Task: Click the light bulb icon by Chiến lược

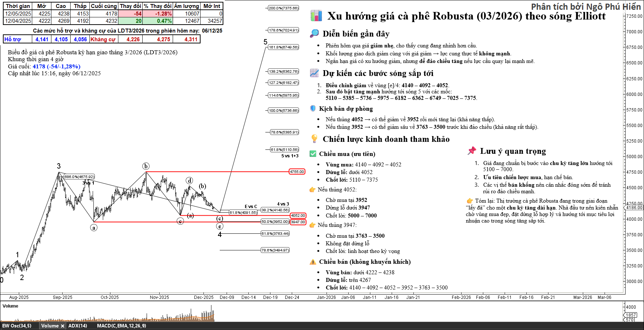Action: pos(315,139)
